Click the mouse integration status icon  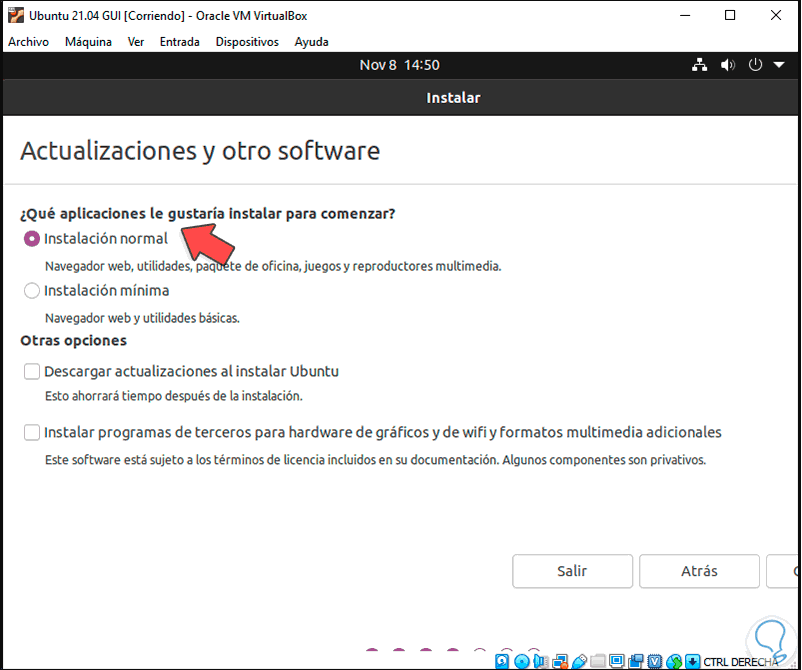[674, 661]
